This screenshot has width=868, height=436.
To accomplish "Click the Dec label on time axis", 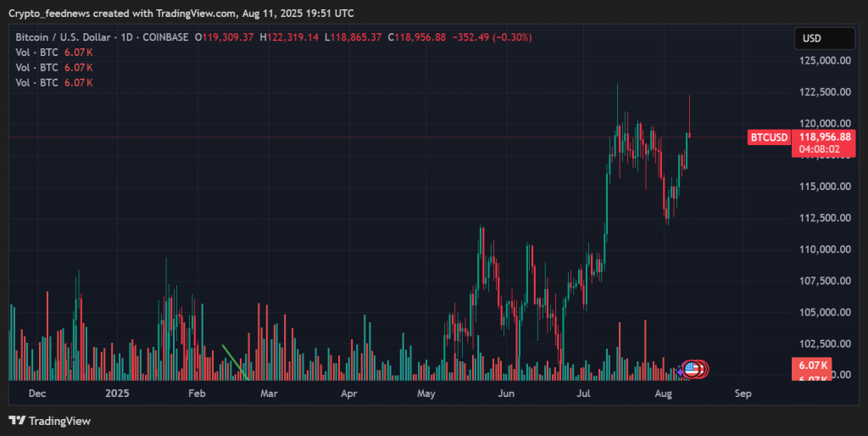I will click(x=36, y=394).
